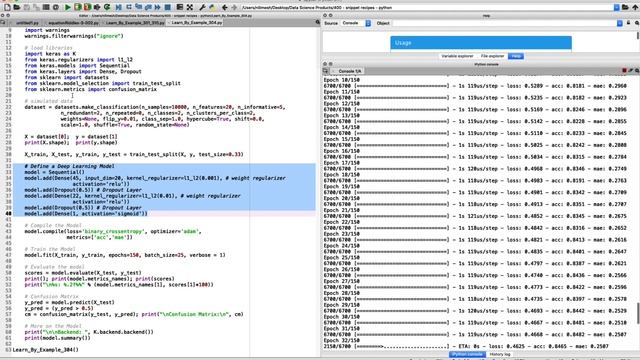Click the 'import keras as K' line

coord(50,53)
